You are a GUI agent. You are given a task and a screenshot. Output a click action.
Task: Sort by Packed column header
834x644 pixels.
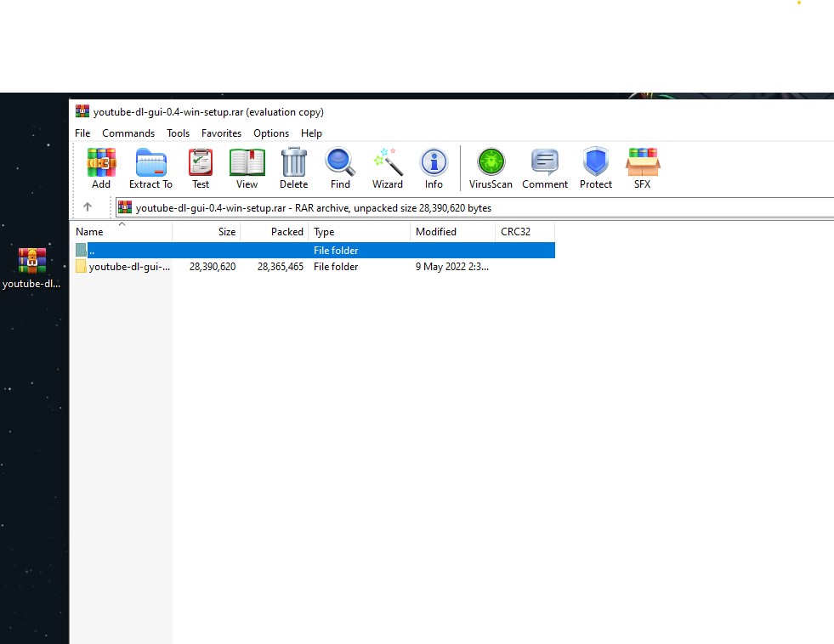click(x=275, y=232)
